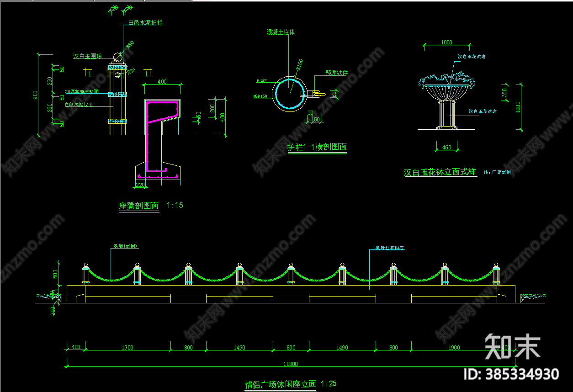Click the 白色水泥护栏 annotation label
573x392 pixels.
(145, 22)
